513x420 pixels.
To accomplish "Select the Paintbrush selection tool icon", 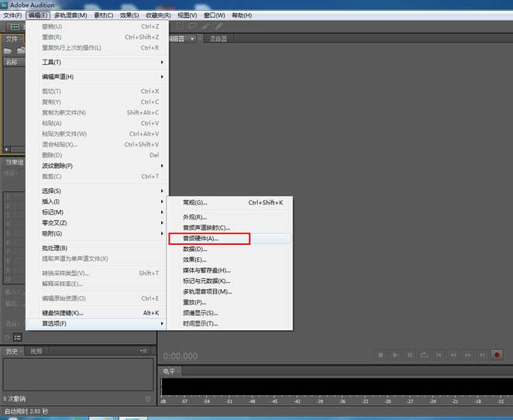I will [x=206, y=26].
